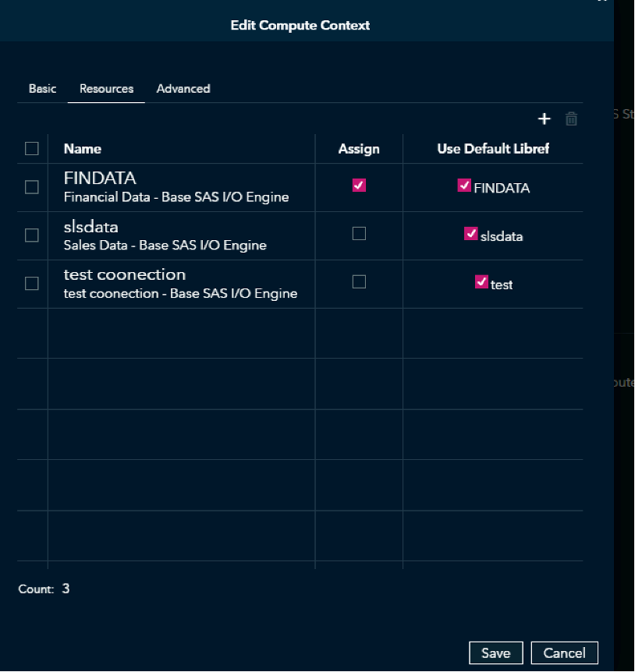635x672 pixels.
Task: Switch to the Basic tab
Action: 42,88
